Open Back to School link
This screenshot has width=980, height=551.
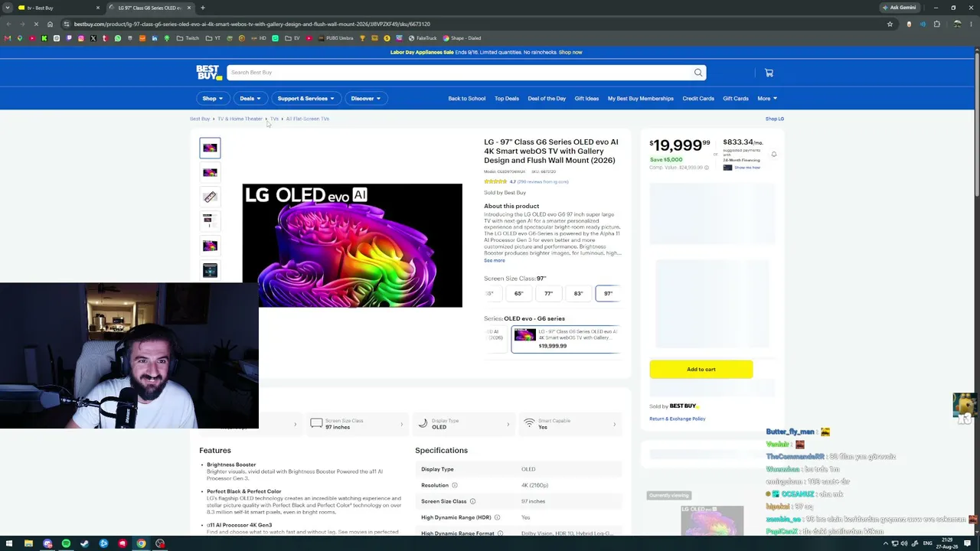pyautogui.click(x=467, y=99)
